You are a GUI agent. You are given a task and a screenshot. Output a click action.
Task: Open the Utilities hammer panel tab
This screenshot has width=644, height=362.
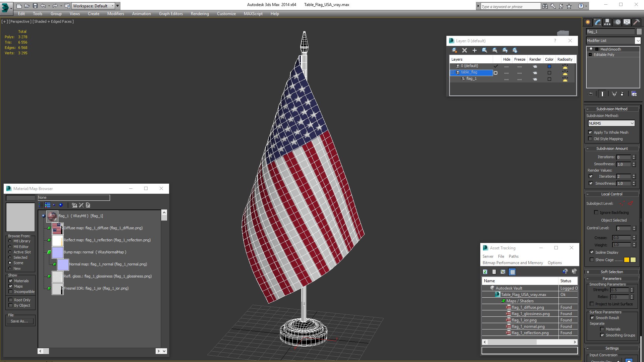tap(636, 22)
